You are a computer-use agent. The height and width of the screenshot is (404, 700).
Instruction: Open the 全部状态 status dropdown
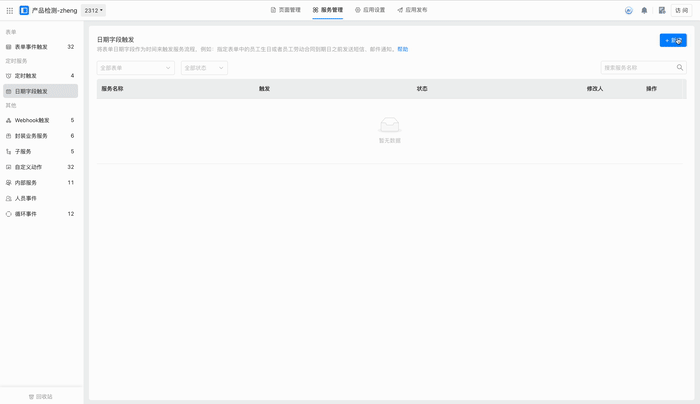coord(204,68)
